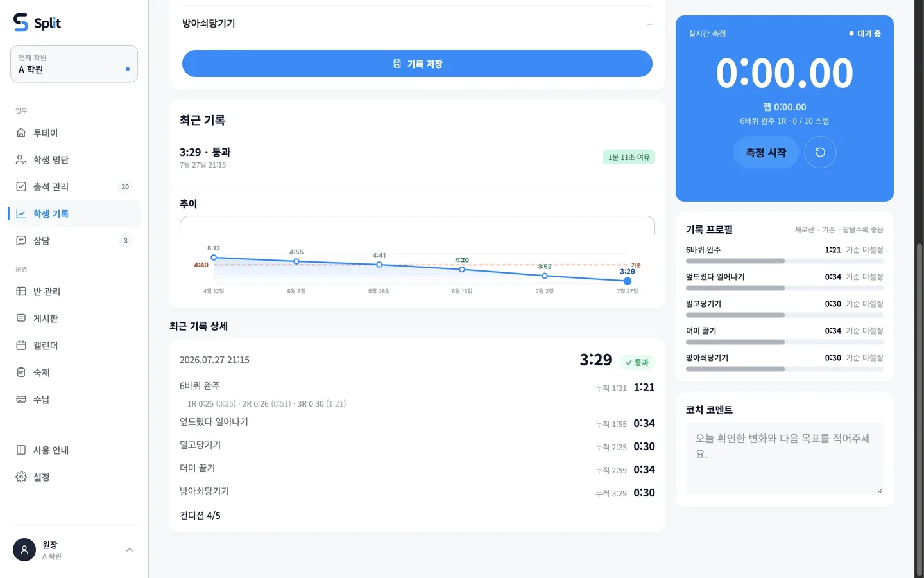Click the 캘린더 calendar icon
Screen dimensions: 924x578
21,346
